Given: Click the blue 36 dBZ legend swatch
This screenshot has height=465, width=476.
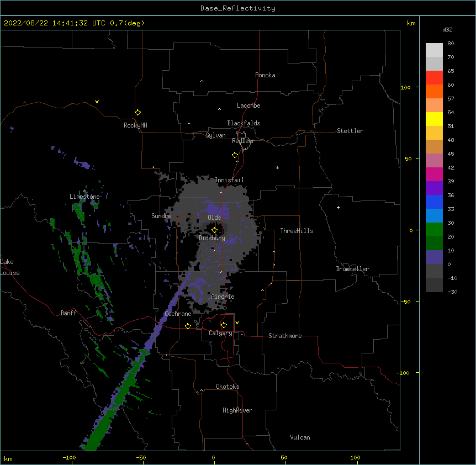Looking at the screenshot, I should pos(434,202).
